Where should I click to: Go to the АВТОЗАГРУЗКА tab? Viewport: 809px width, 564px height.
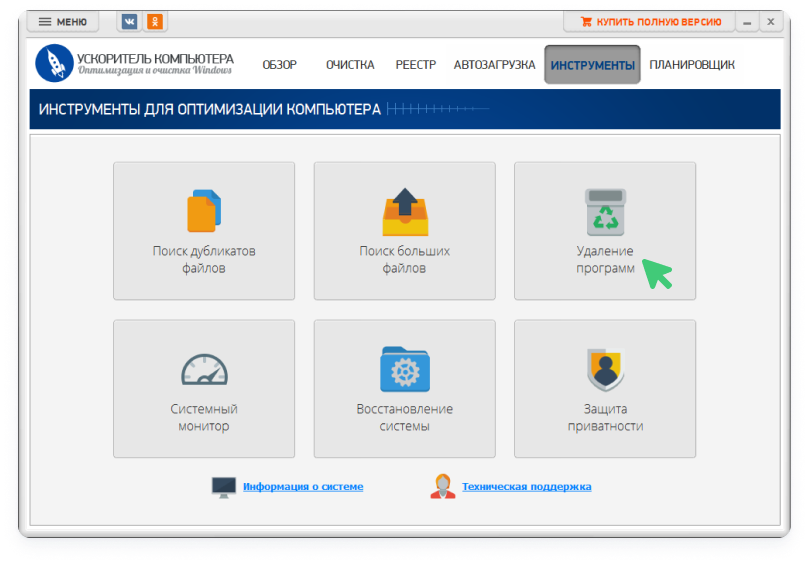pyautogui.click(x=494, y=65)
